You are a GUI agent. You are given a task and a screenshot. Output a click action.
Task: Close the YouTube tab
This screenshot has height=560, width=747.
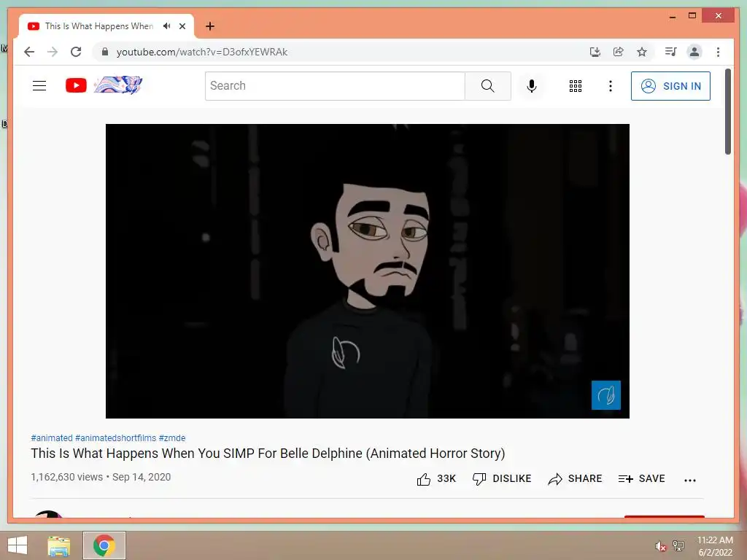coord(182,26)
